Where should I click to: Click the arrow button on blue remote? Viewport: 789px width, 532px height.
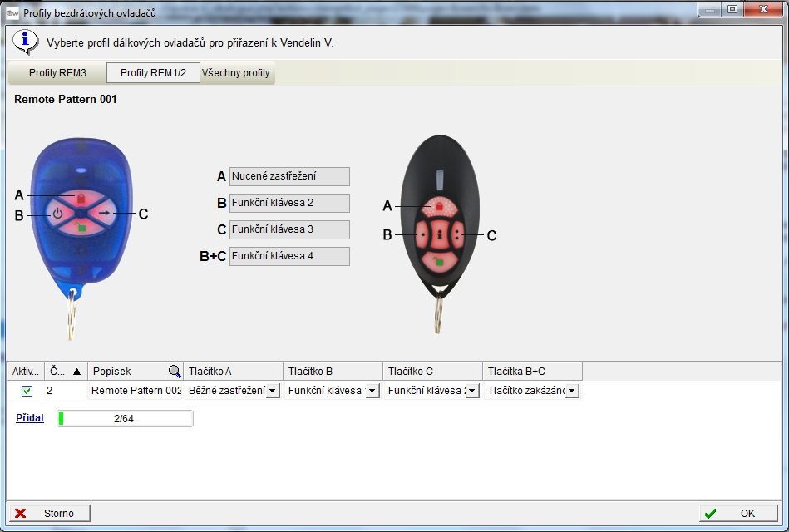coord(103,214)
